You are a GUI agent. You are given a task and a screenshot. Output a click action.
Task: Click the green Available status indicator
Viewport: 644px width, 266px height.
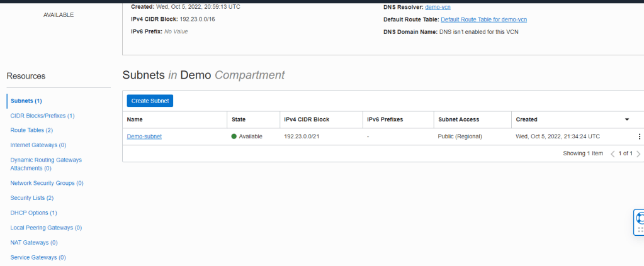[x=234, y=136]
